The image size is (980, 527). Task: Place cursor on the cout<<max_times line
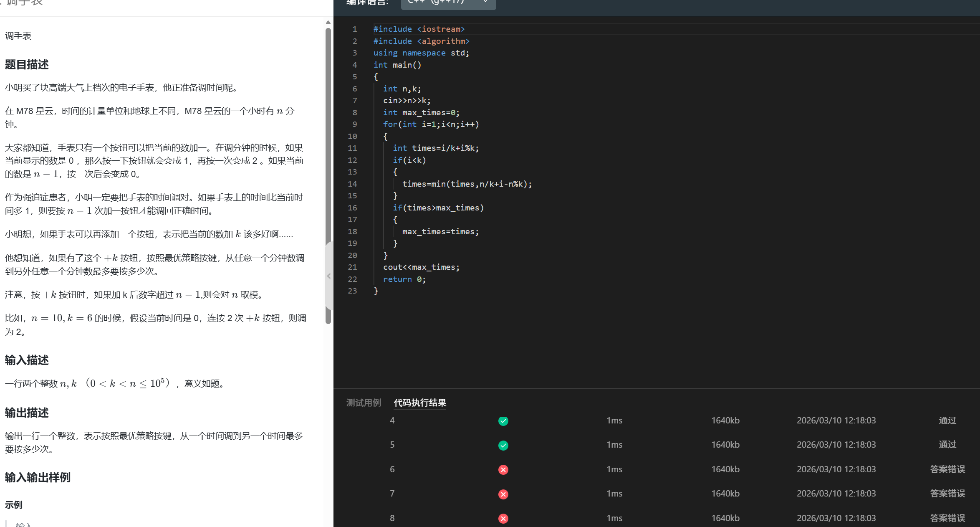point(421,267)
